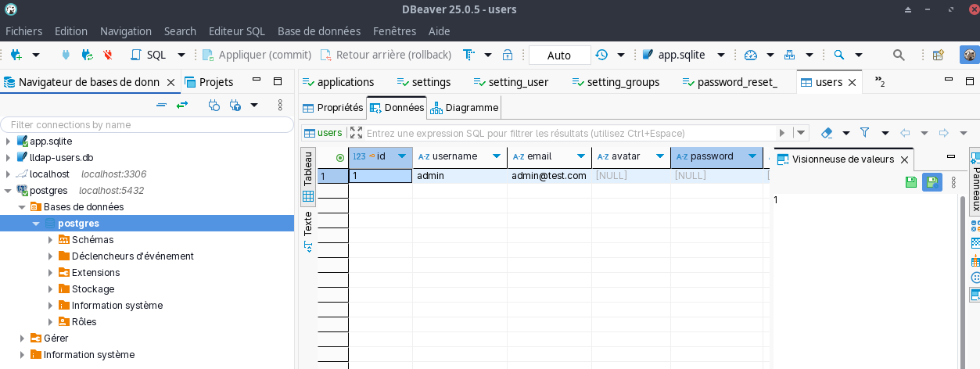Open the Diagramme sub-tab
Viewport: 980px width, 369px height.
(464, 108)
